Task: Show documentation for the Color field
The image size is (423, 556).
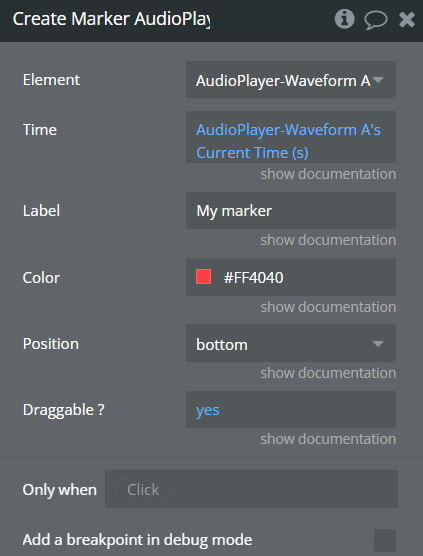Action: (x=328, y=307)
